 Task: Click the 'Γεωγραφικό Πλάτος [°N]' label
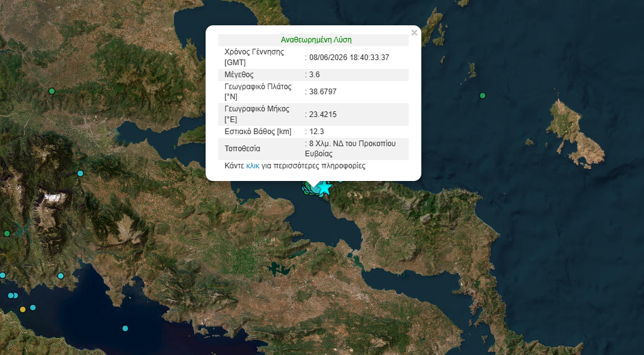pos(258,92)
